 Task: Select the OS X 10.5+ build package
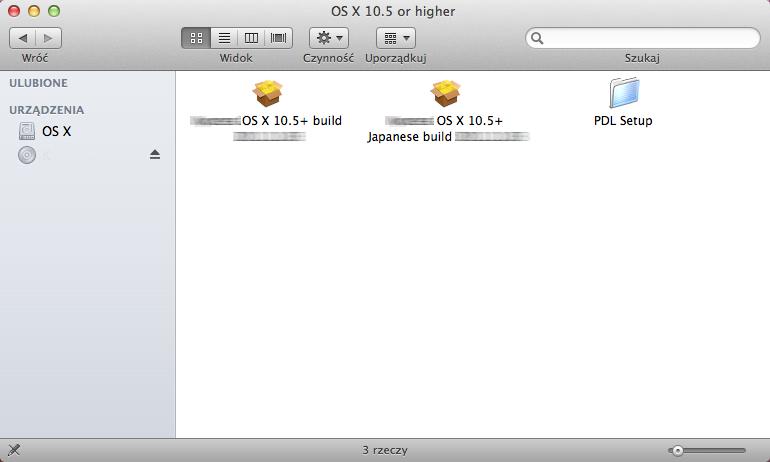(268, 93)
